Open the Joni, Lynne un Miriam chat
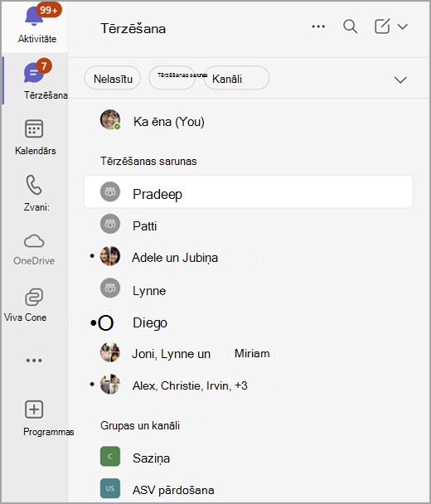 pyautogui.click(x=248, y=354)
